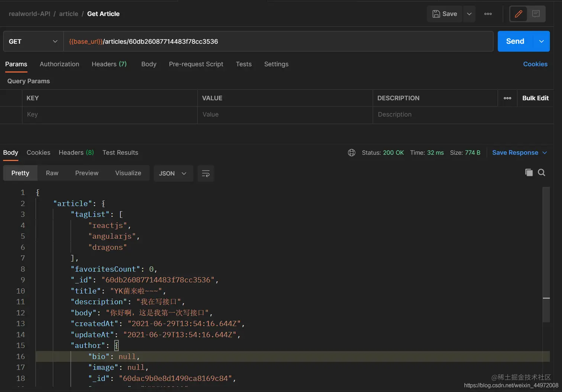
Task: Open the request Headers (7) tab
Action: (x=109, y=64)
